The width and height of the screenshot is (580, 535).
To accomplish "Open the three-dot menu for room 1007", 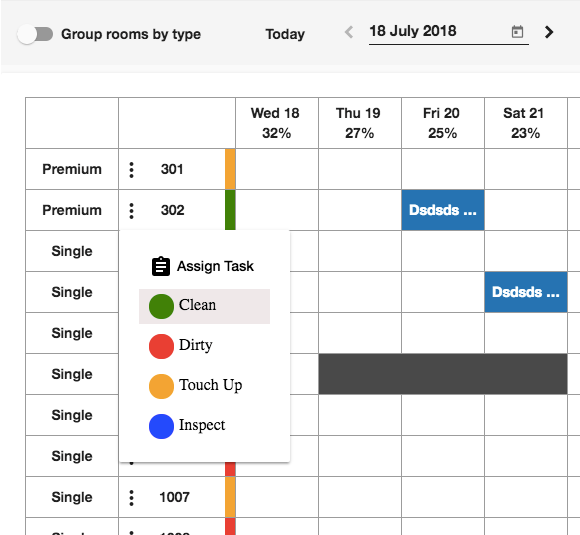I will click(x=131, y=498).
